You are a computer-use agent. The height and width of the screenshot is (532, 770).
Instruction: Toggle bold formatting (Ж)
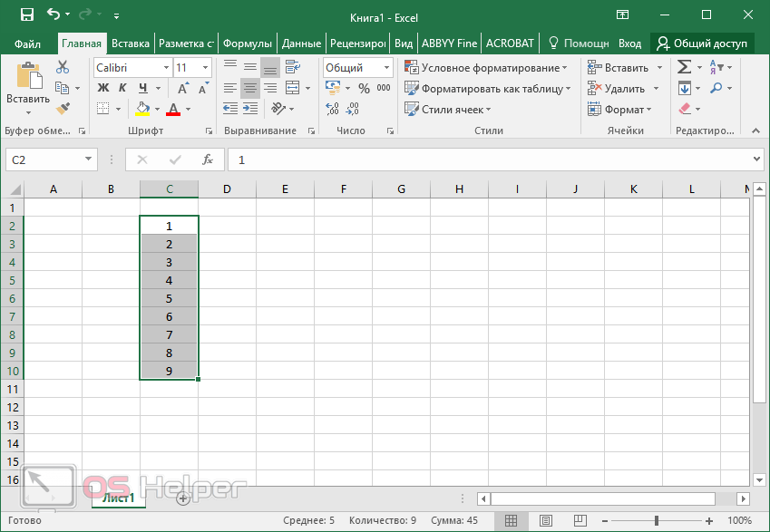102,88
